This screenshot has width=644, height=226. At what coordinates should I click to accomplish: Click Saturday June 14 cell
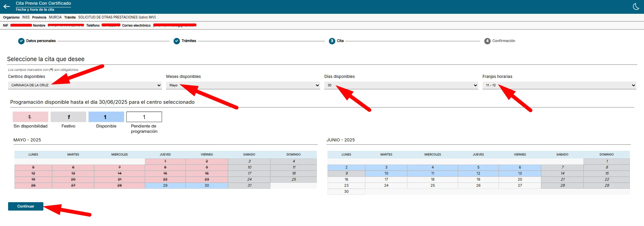(x=562, y=174)
